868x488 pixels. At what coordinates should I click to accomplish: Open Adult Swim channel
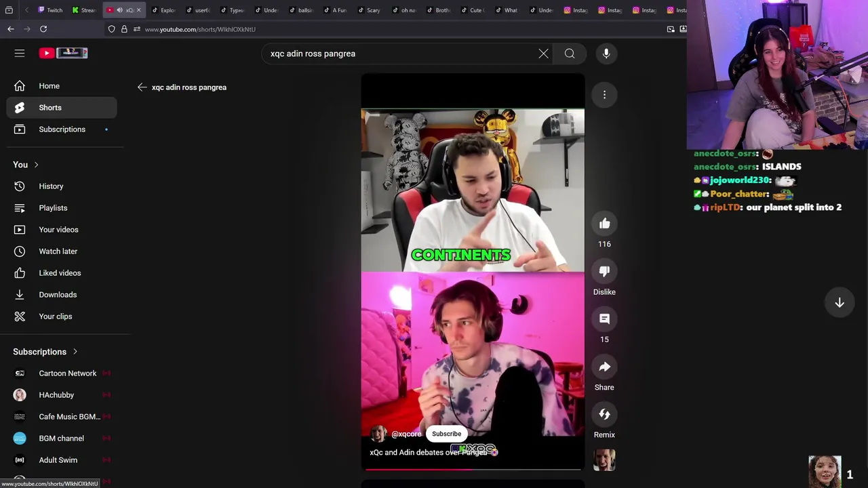[x=62, y=460]
